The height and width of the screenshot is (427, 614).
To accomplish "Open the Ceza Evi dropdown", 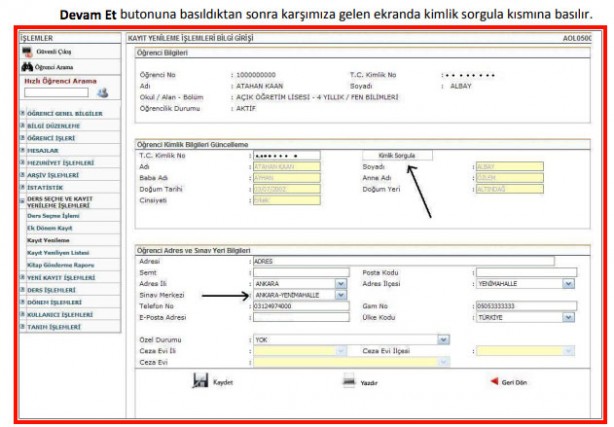I will click(x=443, y=362).
